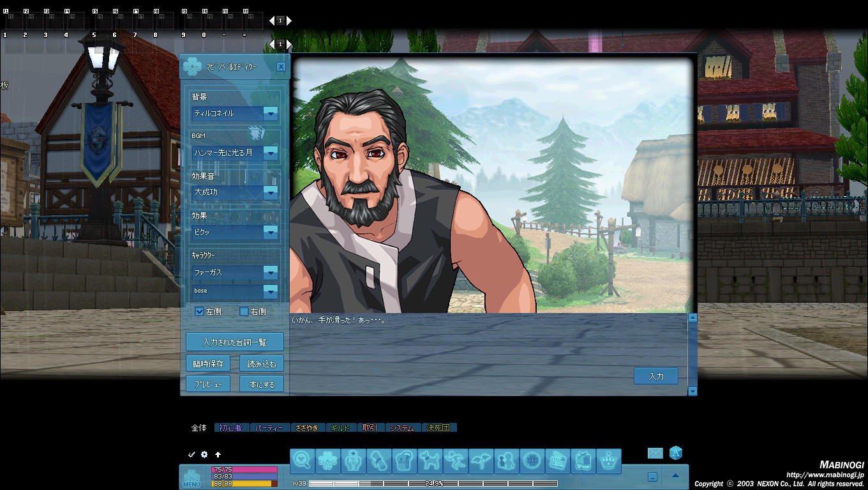The width and height of the screenshot is (868, 490).
Task: Open the backpack inventory icon
Action: 405,461
